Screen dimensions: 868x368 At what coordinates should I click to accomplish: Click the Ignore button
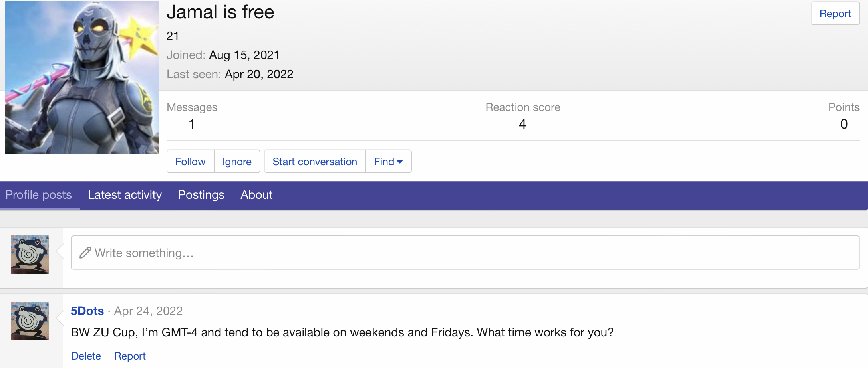pos(237,162)
